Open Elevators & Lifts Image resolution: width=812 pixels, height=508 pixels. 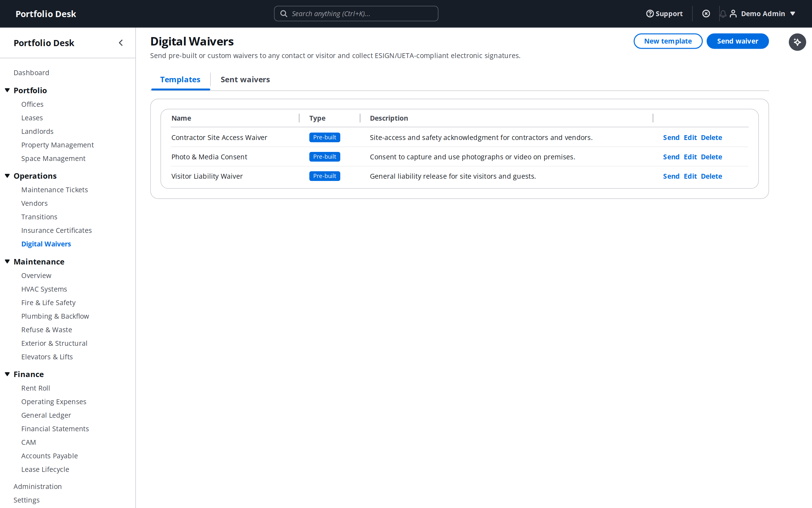(x=47, y=357)
